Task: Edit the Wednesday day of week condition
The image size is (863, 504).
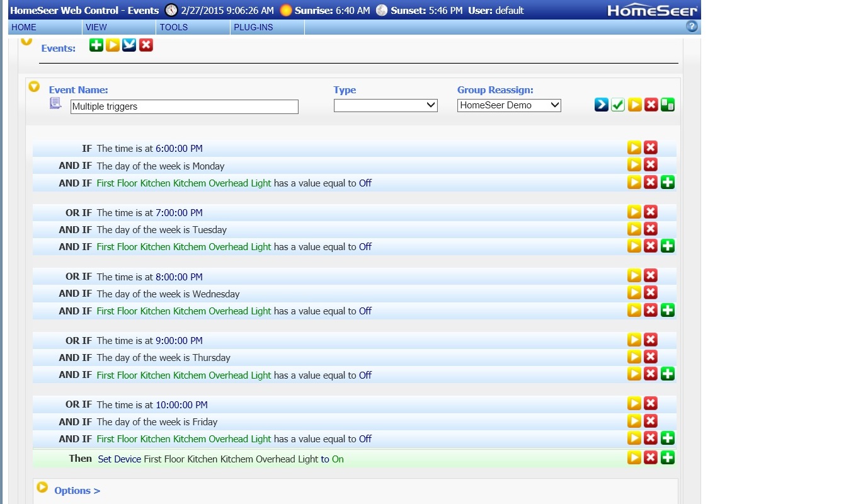Action: (x=634, y=292)
